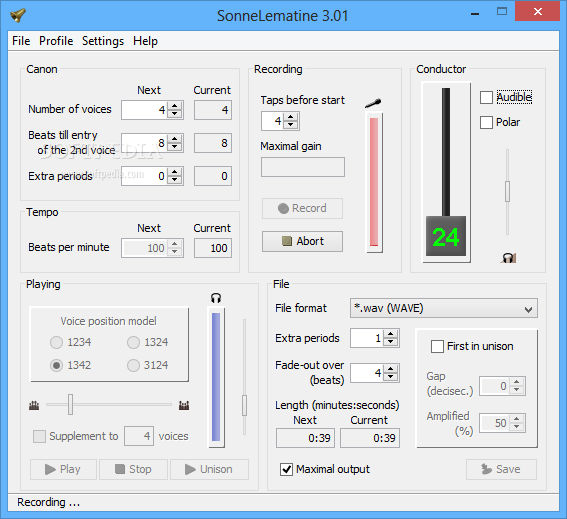Image resolution: width=567 pixels, height=519 pixels.
Task: Click the Abort button
Action: 302,241
